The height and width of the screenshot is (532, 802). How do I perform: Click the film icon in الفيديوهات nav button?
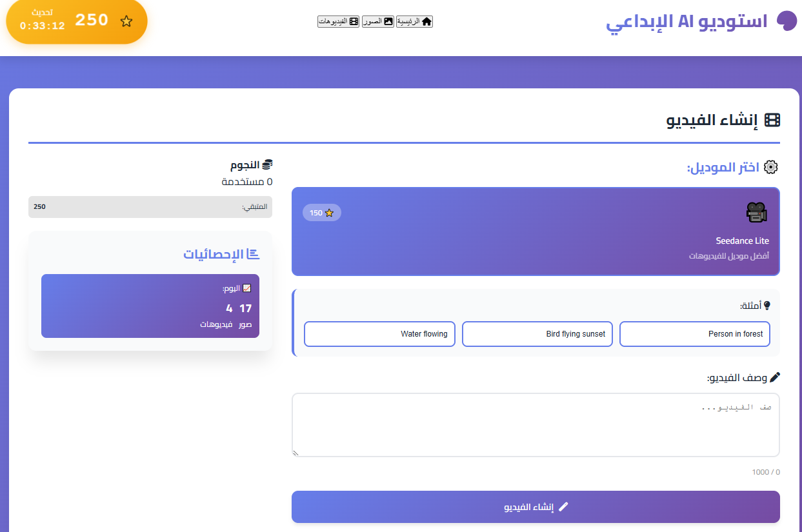(x=354, y=21)
